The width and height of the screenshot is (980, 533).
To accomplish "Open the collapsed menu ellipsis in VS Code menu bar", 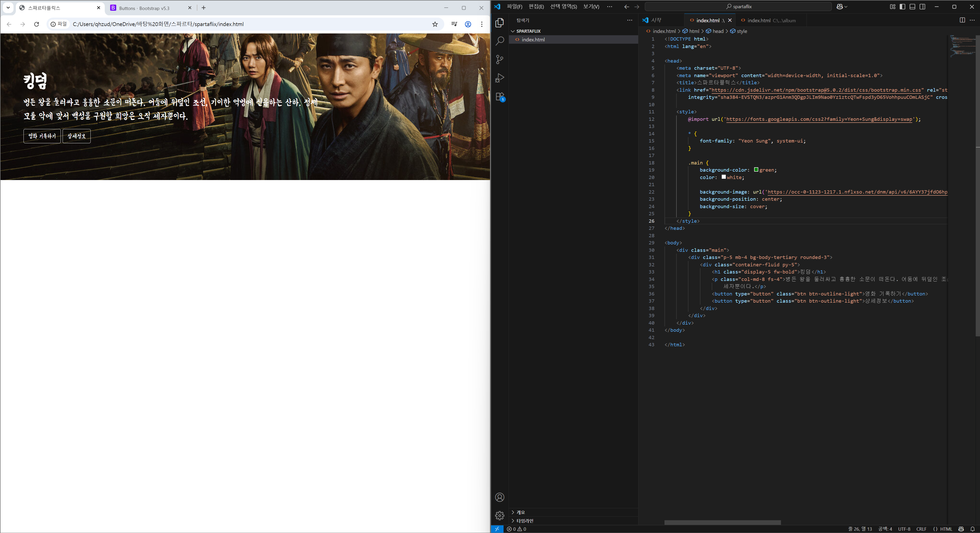I will [610, 6].
